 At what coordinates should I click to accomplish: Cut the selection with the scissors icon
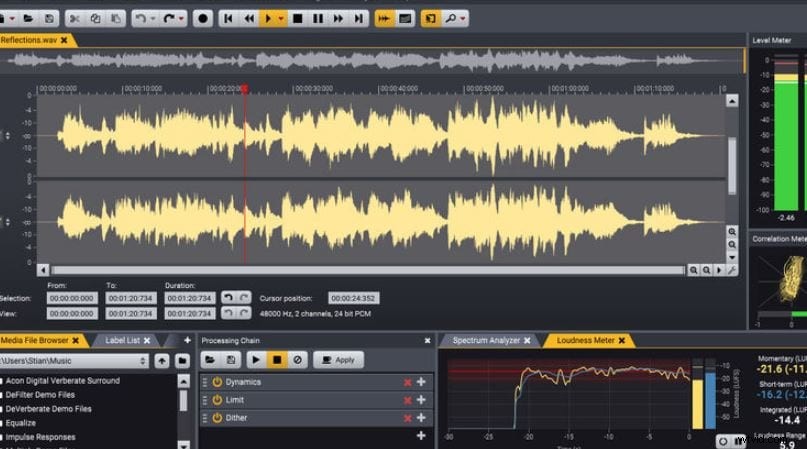point(75,19)
